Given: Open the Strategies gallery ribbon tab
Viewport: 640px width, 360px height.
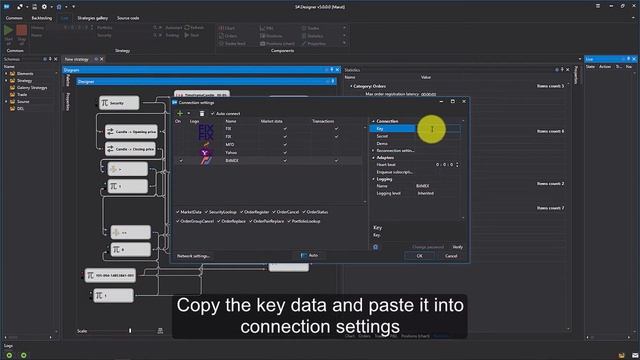Looking at the screenshot, I should [x=93, y=18].
